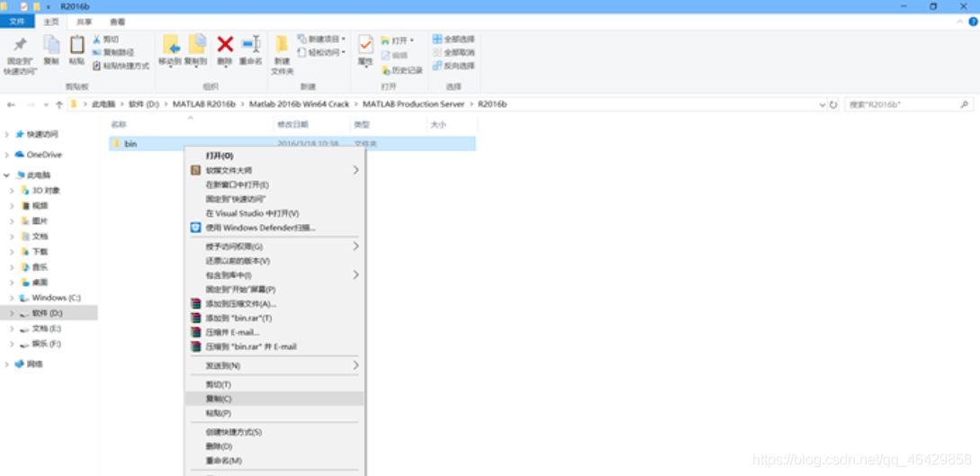The height and width of the screenshot is (476, 980).
Task: Click History in ribbon
Action: point(402,70)
